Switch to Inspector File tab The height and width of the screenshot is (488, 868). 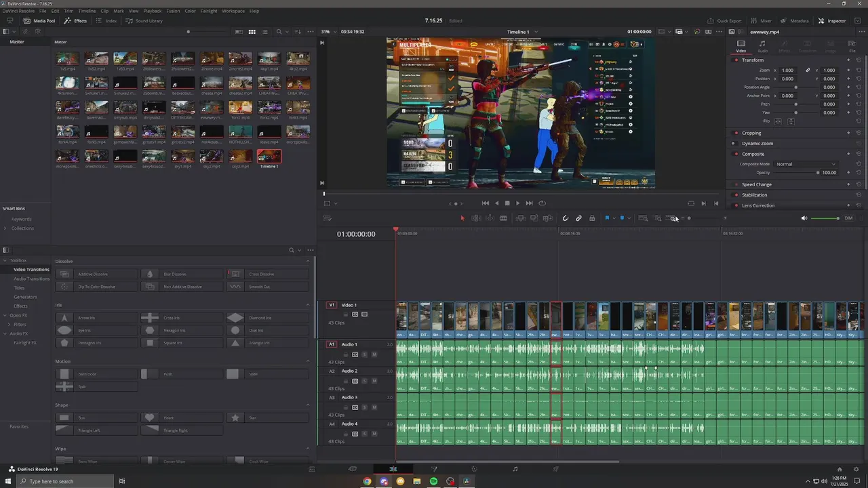click(x=851, y=46)
